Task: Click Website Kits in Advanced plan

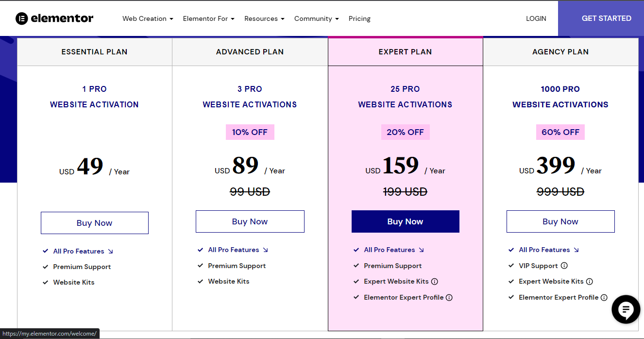Action: point(229,281)
